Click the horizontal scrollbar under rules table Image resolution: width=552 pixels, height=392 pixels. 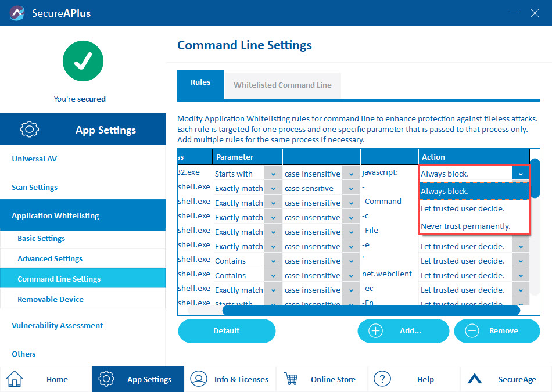pos(371,311)
